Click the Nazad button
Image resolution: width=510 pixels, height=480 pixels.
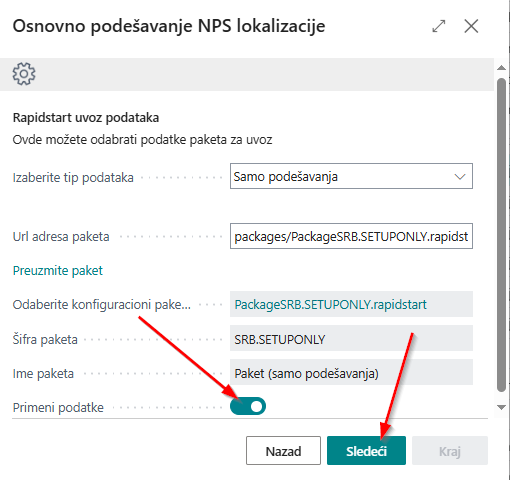pyautogui.click(x=283, y=451)
